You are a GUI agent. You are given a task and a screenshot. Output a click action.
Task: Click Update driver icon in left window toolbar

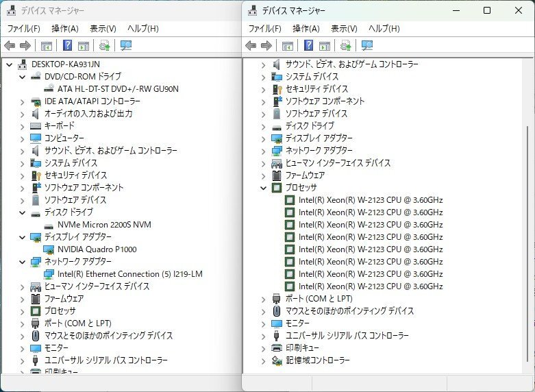[104, 45]
